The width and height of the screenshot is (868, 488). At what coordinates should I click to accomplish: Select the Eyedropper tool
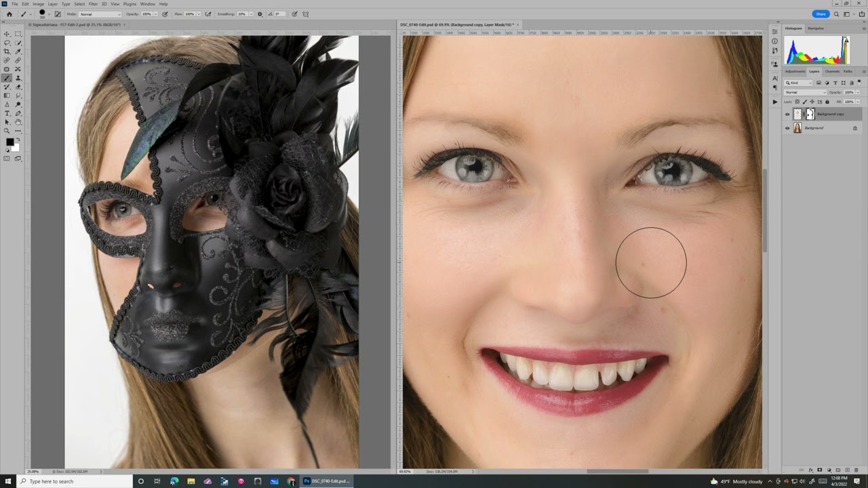(18, 52)
